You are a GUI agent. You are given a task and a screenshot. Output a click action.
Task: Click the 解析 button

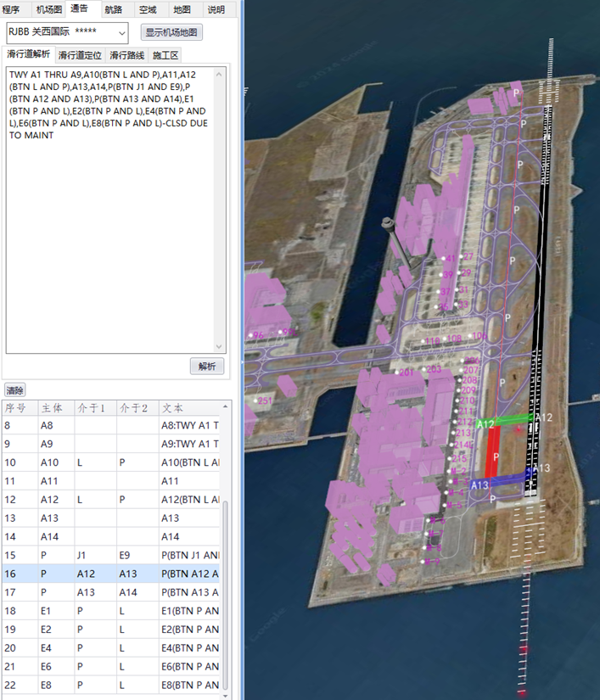point(207,367)
